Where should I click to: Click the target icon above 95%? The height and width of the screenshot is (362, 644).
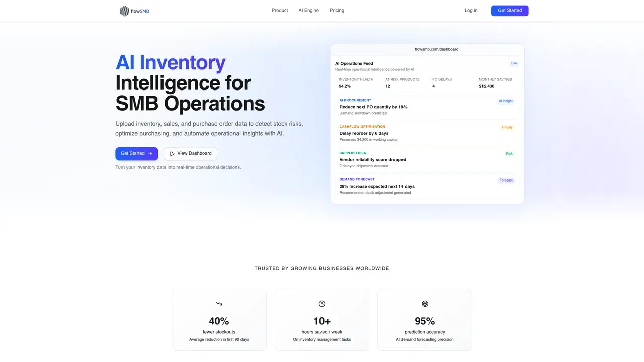click(x=425, y=304)
